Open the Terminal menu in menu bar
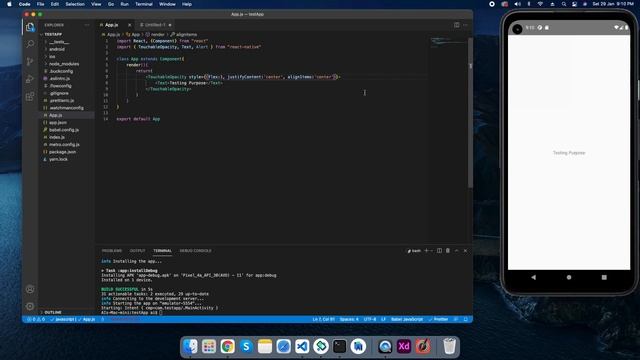The width and height of the screenshot is (640, 360). click(x=144, y=4)
